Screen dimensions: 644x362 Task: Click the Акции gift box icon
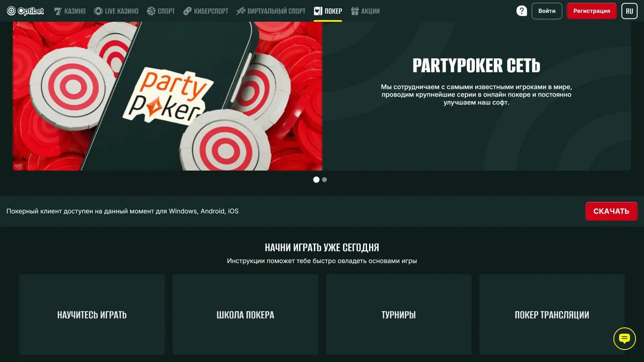point(355,11)
